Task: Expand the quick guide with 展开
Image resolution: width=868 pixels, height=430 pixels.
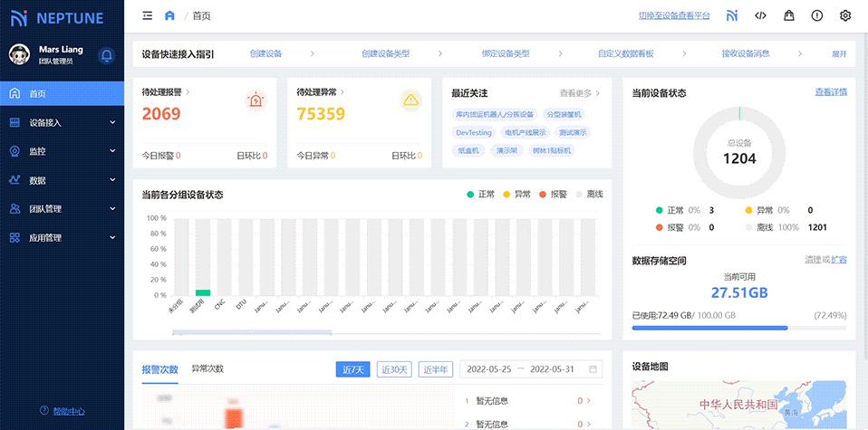Action: pyautogui.click(x=839, y=54)
